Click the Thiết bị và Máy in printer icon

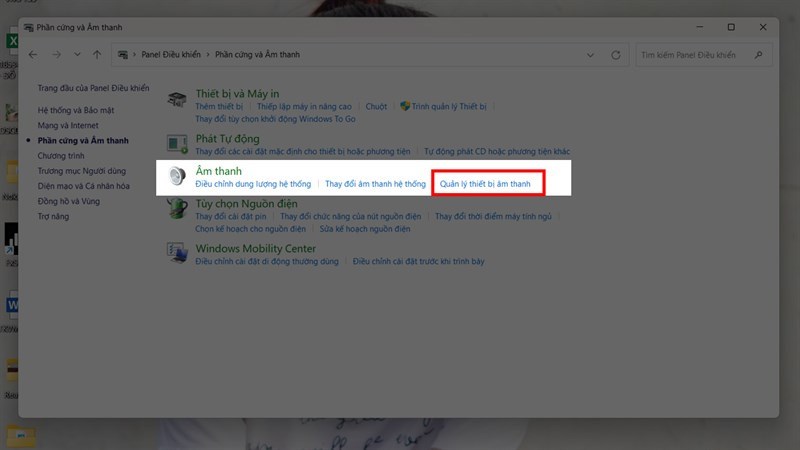click(x=177, y=99)
